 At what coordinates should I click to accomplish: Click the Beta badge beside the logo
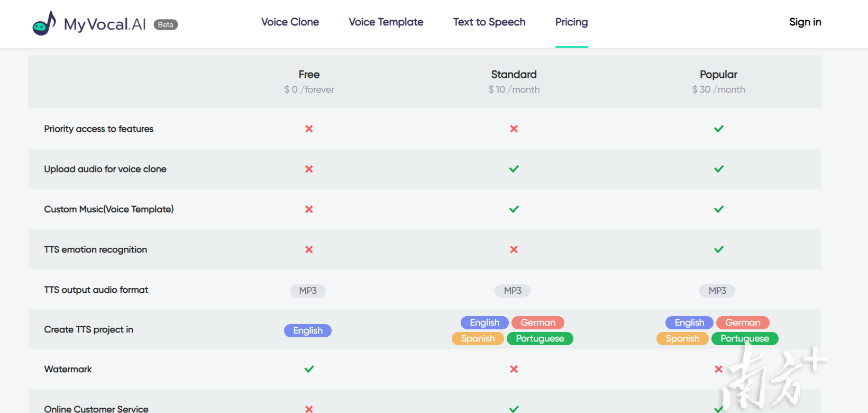click(x=166, y=25)
